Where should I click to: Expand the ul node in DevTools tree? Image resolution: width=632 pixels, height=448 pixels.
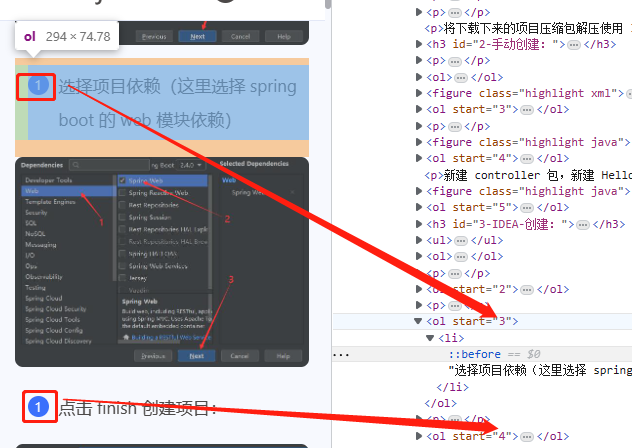pos(419,240)
